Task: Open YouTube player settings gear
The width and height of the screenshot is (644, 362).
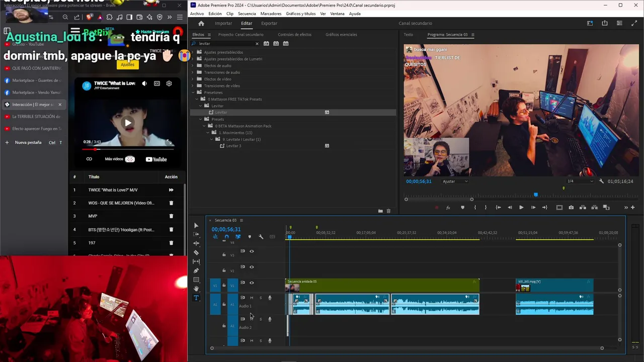Action: (169, 83)
